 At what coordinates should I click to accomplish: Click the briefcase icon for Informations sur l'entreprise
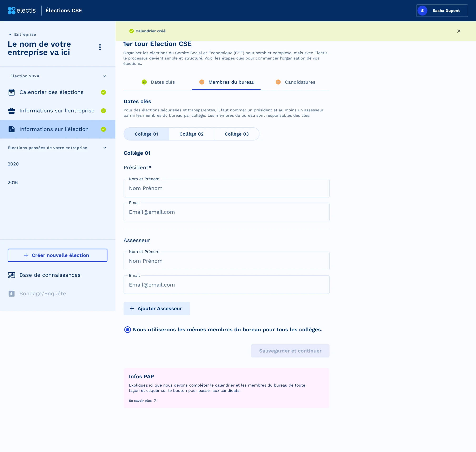pos(12,111)
